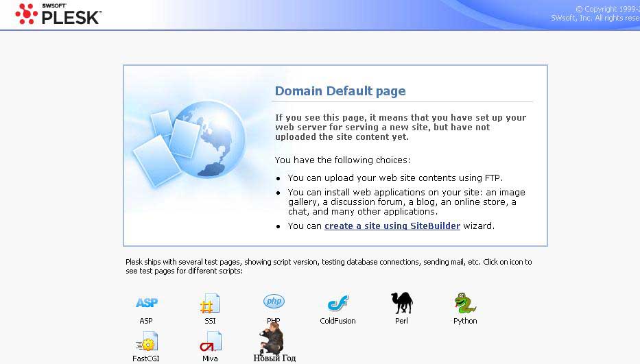Click the 'install web applications on your site' bullet

[x=407, y=202]
